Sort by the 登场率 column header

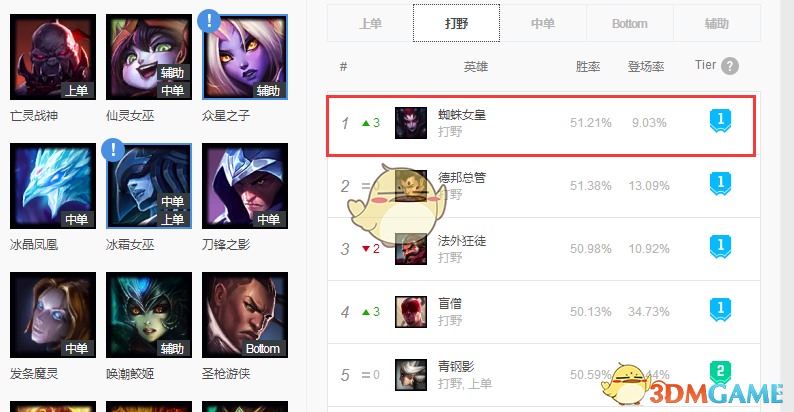646,66
